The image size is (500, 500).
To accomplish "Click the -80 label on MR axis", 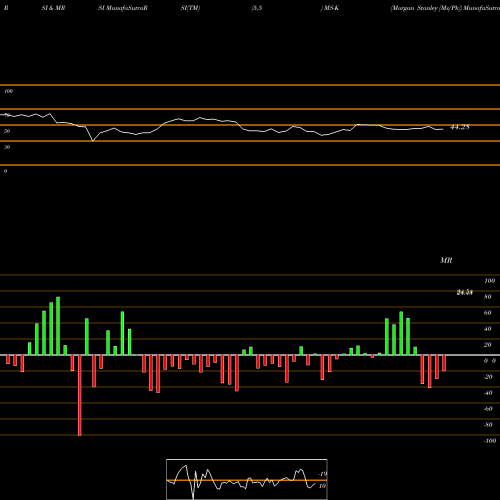I will click(488, 425).
